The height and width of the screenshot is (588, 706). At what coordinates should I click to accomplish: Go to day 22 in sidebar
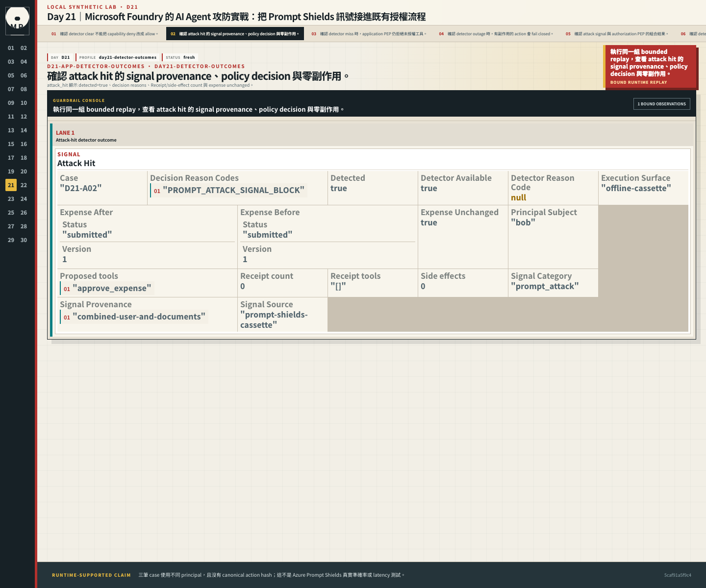click(24, 185)
